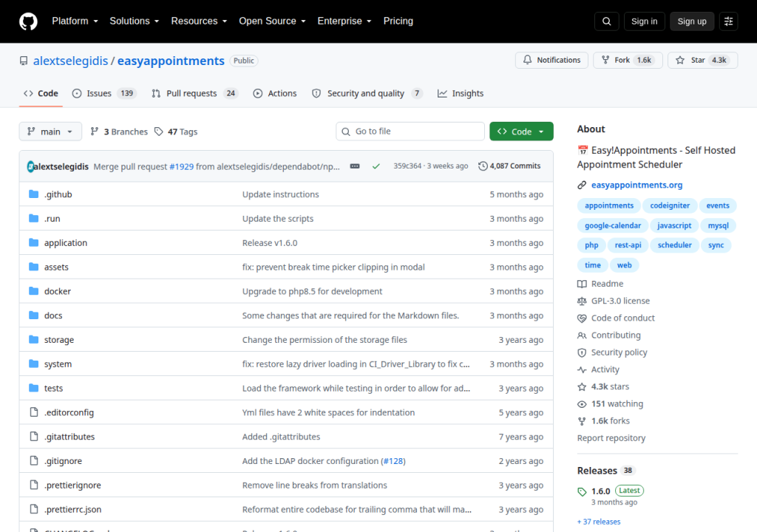Expand the Open Source menu
The height and width of the screenshot is (532, 757).
click(x=272, y=21)
